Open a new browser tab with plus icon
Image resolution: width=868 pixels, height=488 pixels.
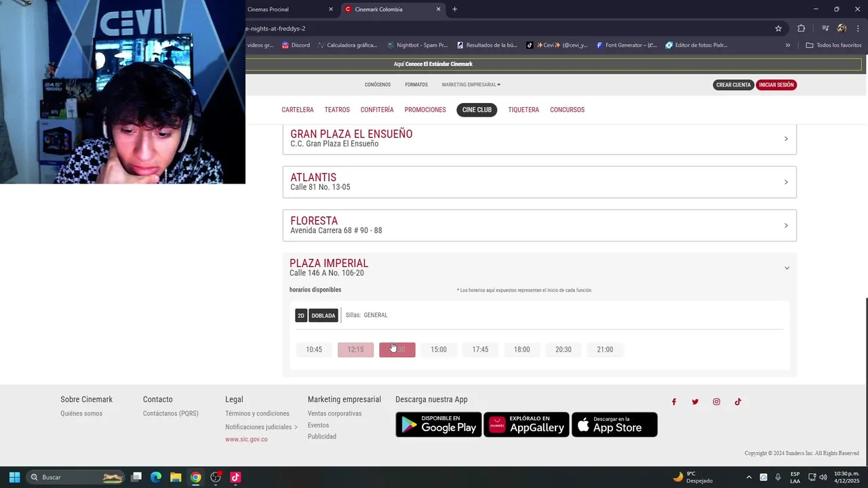click(454, 9)
